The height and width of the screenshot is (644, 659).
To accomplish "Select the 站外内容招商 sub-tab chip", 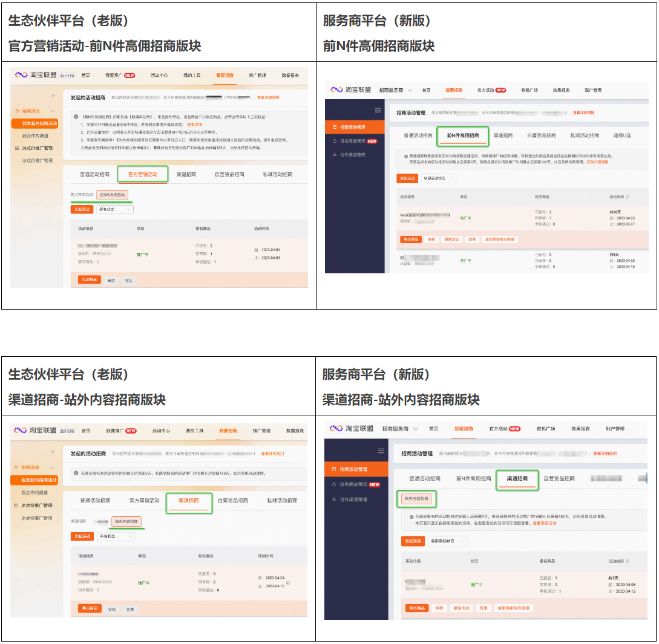I will 418,498.
